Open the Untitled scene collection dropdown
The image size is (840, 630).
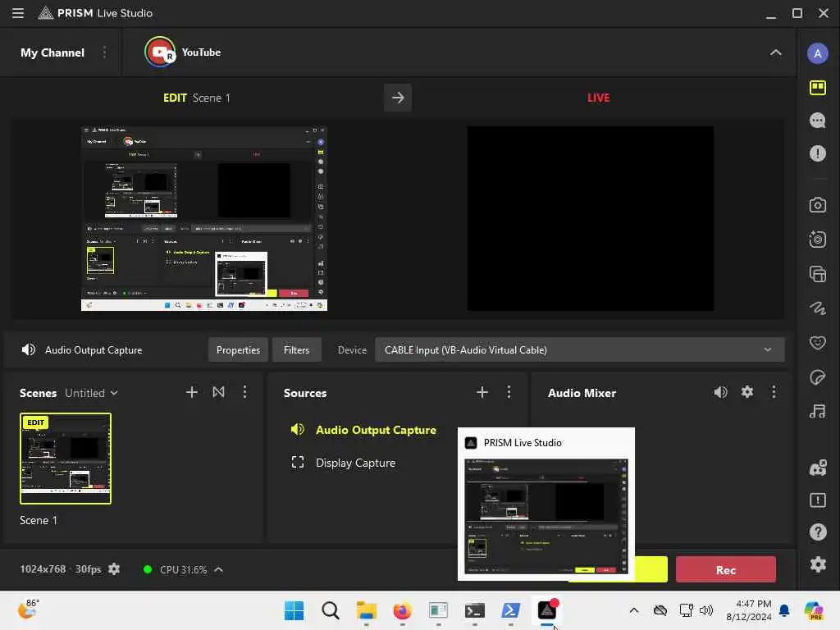click(92, 393)
